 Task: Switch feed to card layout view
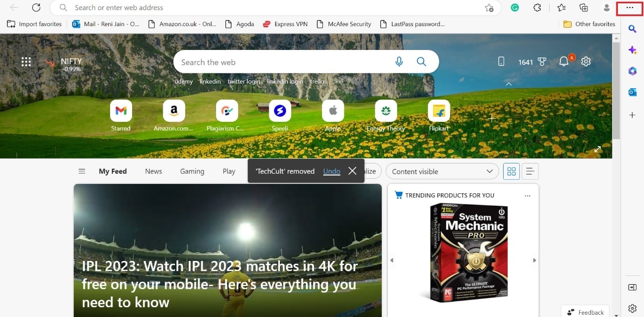(511, 171)
